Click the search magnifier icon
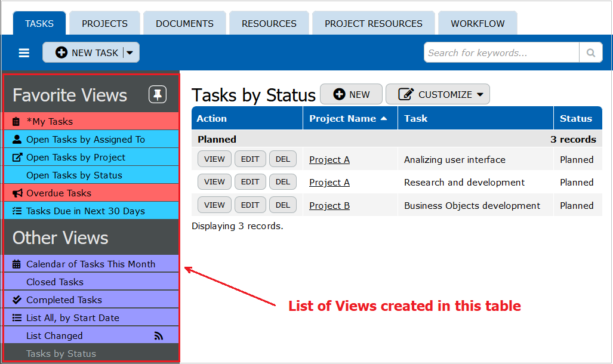Screen dimensions: 613x364 [591, 53]
